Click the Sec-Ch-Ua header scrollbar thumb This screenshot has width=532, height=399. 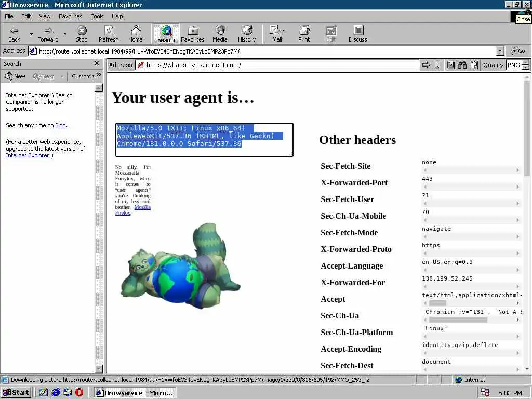(458, 320)
